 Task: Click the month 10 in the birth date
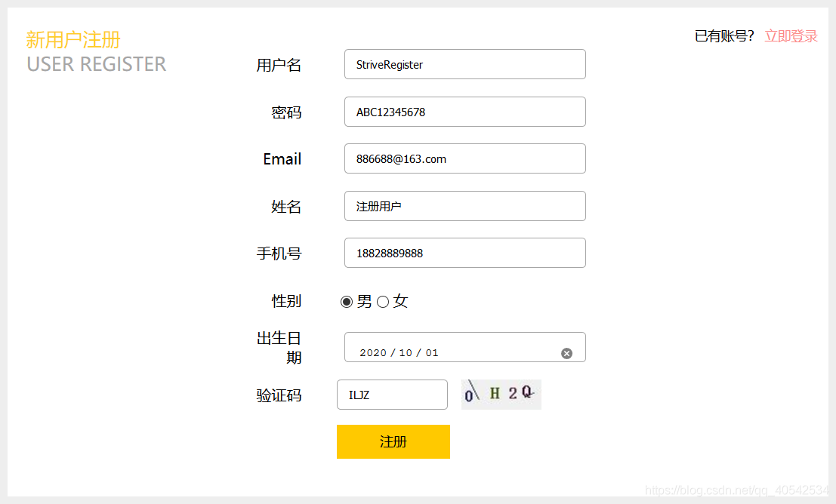[x=406, y=352]
